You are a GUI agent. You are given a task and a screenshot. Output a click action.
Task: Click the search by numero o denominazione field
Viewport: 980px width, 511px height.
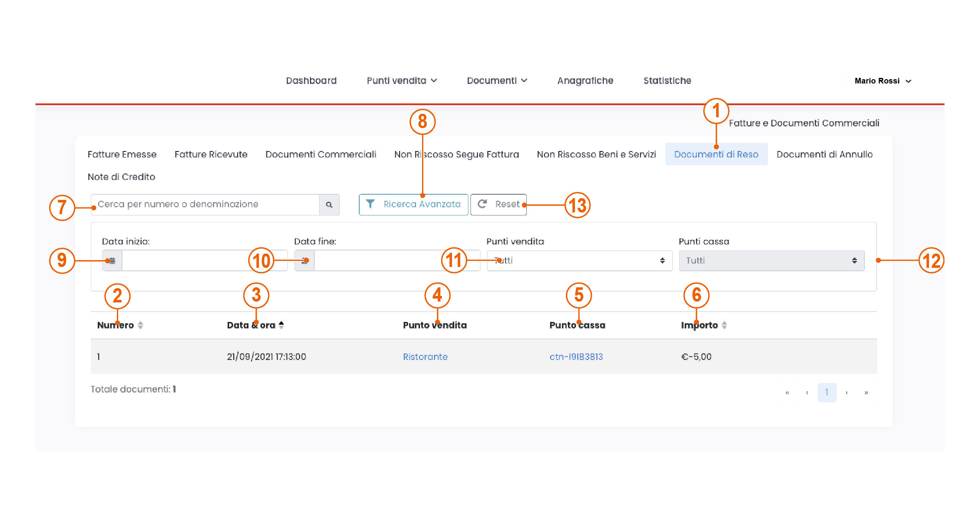[x=205, y=205]
